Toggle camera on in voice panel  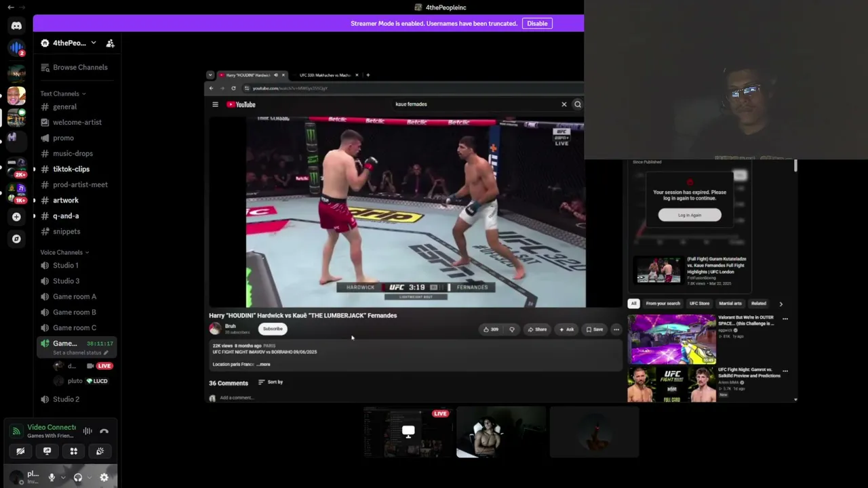20,451
